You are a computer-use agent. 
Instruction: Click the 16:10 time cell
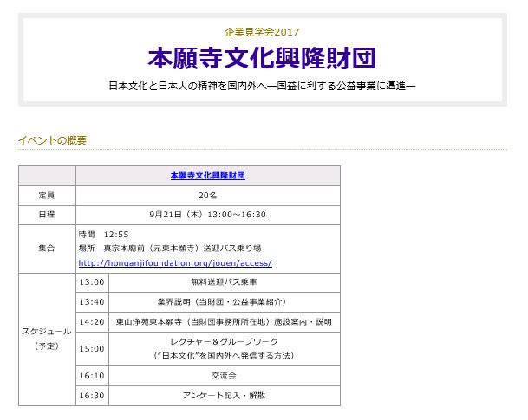click(92, 376)
